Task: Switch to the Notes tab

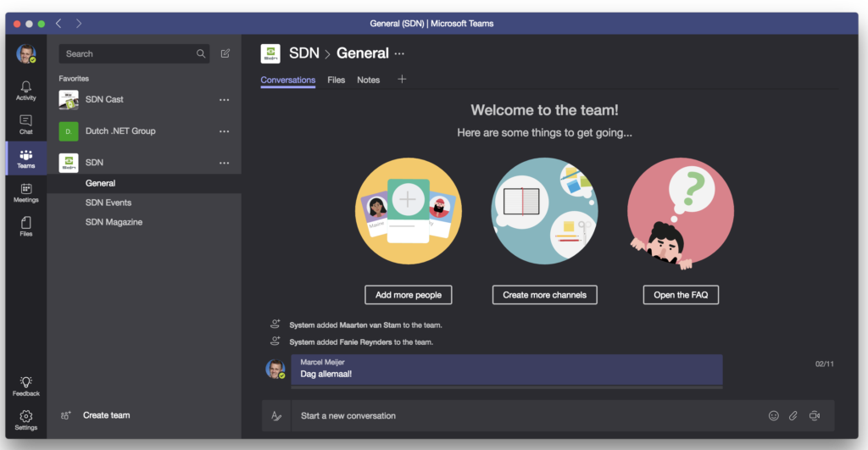Action: [x=368, y=80]
